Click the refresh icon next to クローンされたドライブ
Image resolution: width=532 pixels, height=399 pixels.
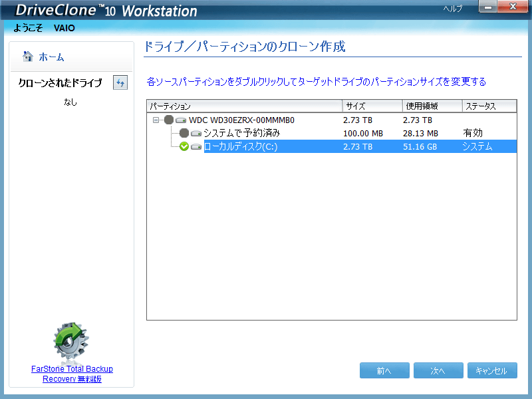click(120, 82)
